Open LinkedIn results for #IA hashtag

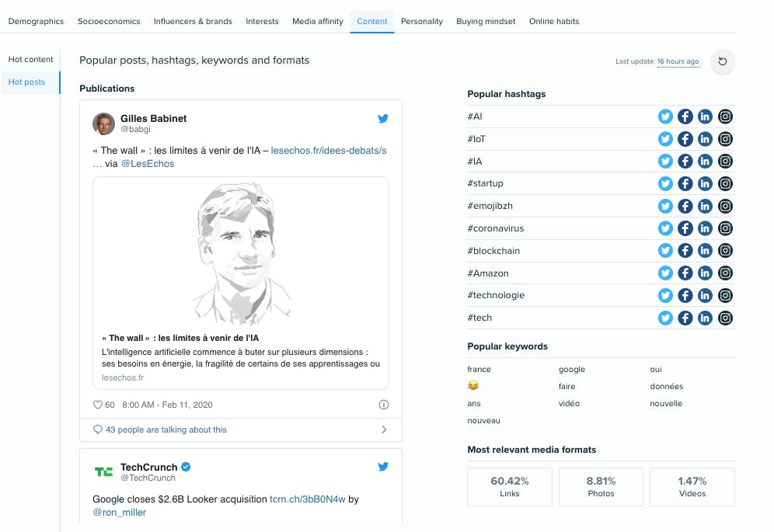(705, 162)
